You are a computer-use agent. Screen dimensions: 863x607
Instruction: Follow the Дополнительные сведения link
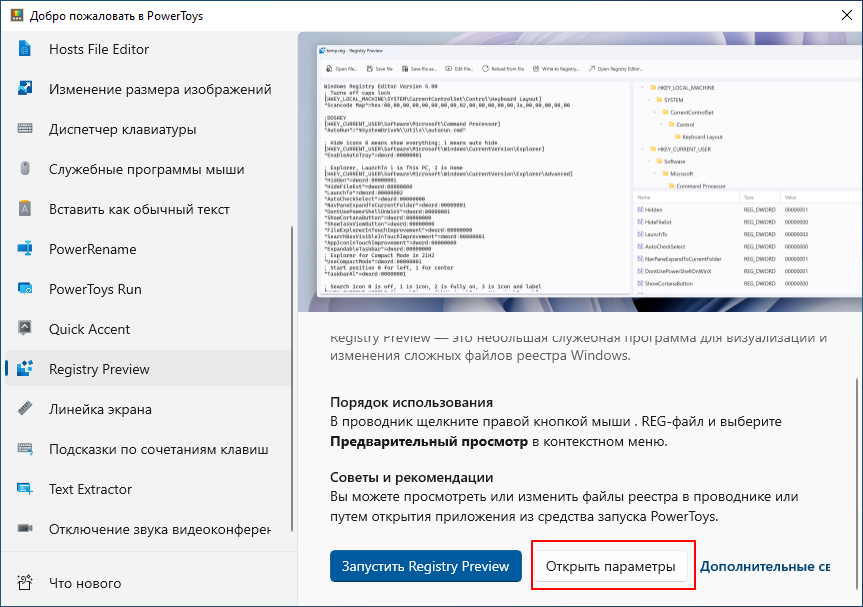[x=764, y=566]
